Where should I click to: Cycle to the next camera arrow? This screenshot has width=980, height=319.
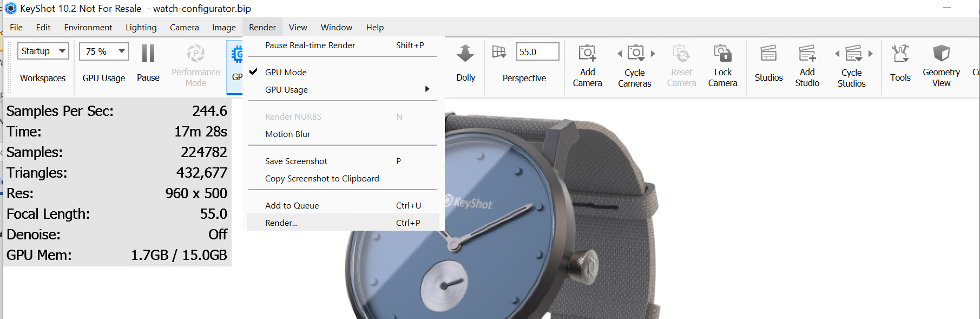[653, 54]
